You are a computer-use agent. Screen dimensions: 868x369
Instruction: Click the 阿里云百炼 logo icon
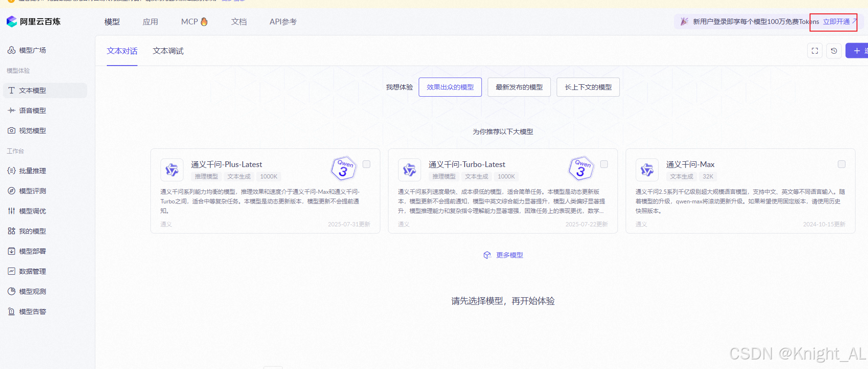coord(12,22)
